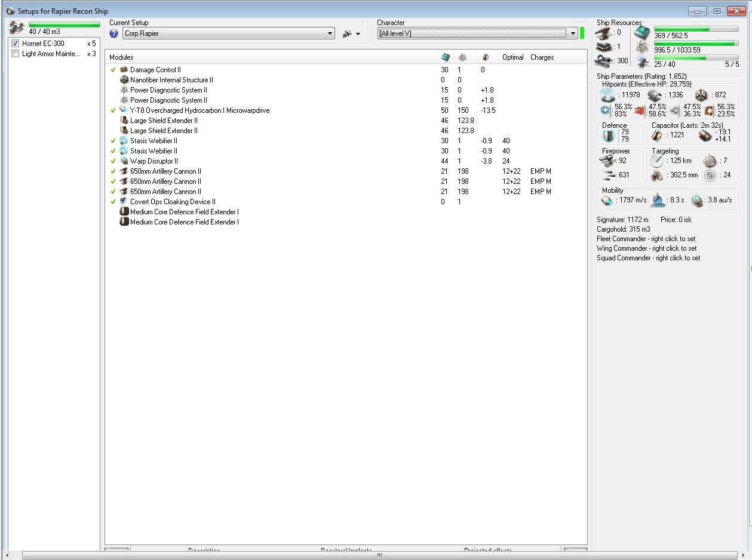Click the powergrid atom icon in Ship Resources
This screenshot has height=560, width=752.
[x=641, y=47]
